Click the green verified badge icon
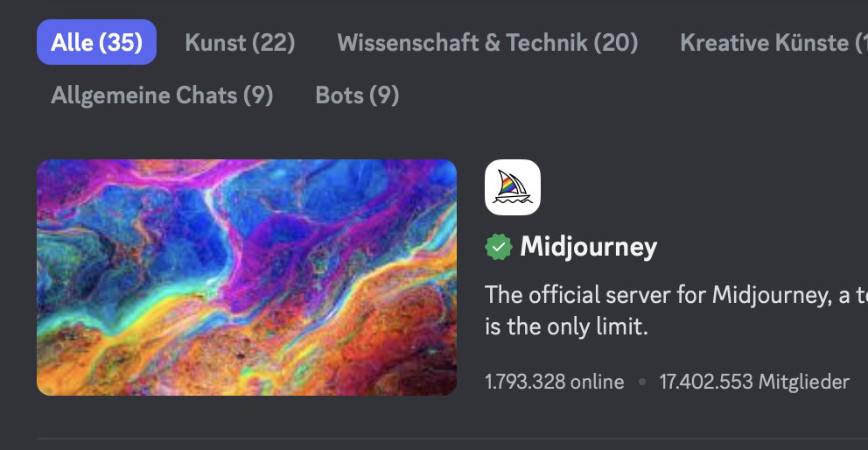Image resolution: width=868 pixels, height=450 pixels. click(499, 247)
